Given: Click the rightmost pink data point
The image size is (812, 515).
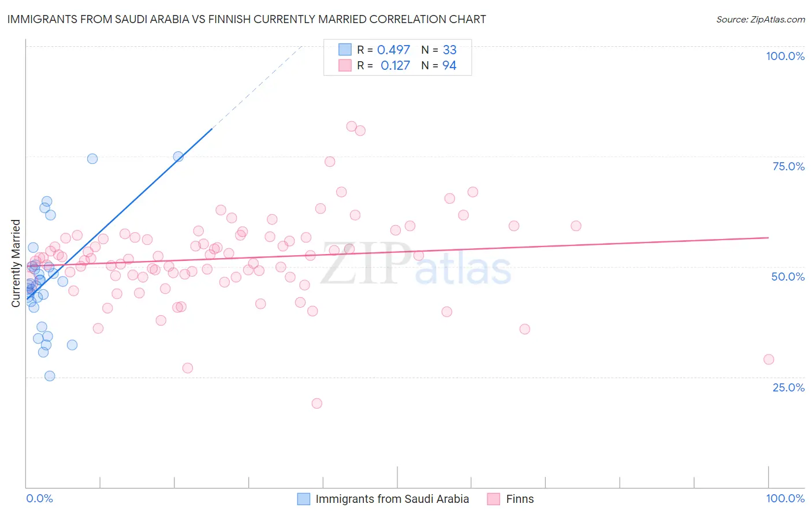Looking at the screenshot, I should 768,359.
